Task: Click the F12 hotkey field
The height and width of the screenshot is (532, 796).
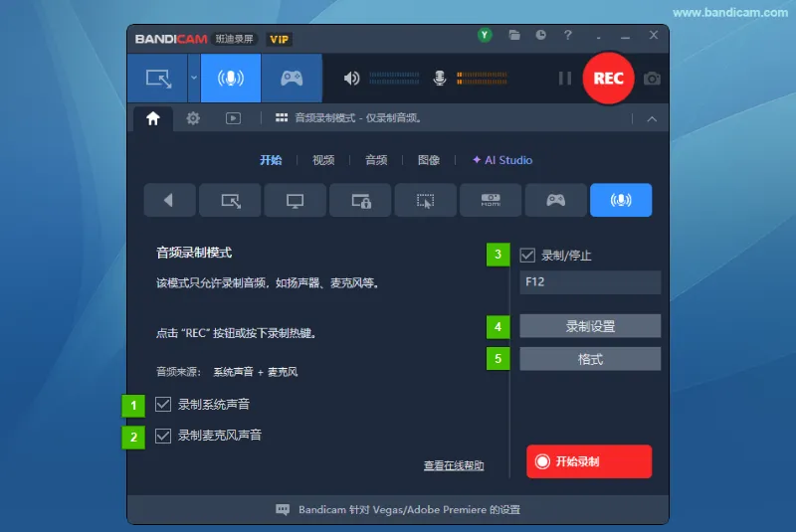Action: 590,282
